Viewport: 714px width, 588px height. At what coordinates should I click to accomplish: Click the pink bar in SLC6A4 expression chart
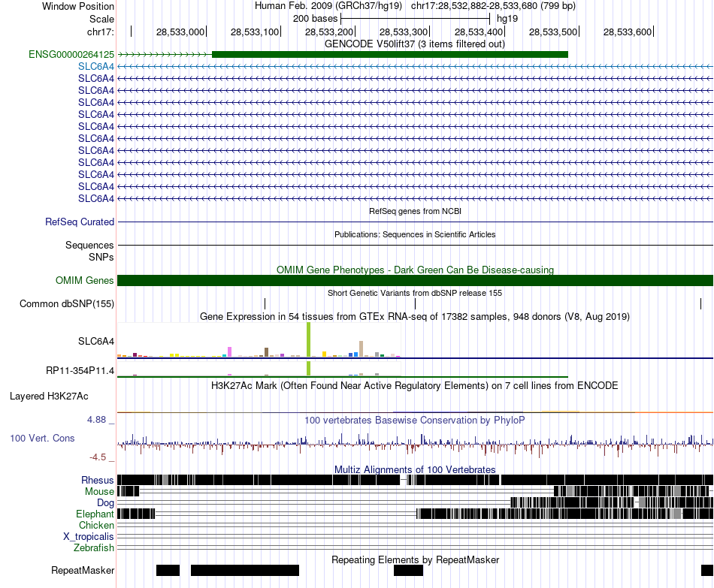(229, 351)
